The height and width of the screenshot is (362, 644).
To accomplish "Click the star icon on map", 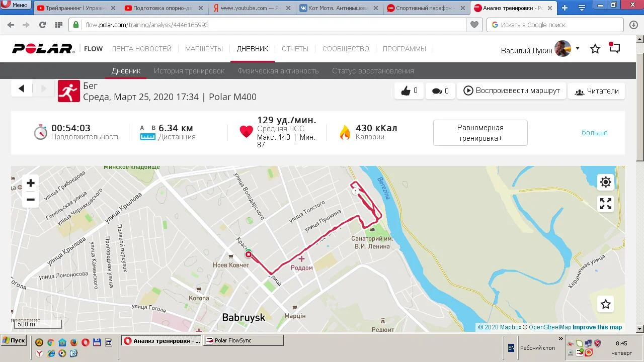I will point(606,304).
